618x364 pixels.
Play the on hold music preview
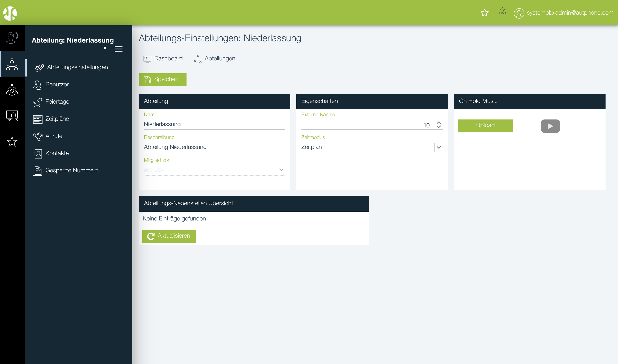[550, 126]
